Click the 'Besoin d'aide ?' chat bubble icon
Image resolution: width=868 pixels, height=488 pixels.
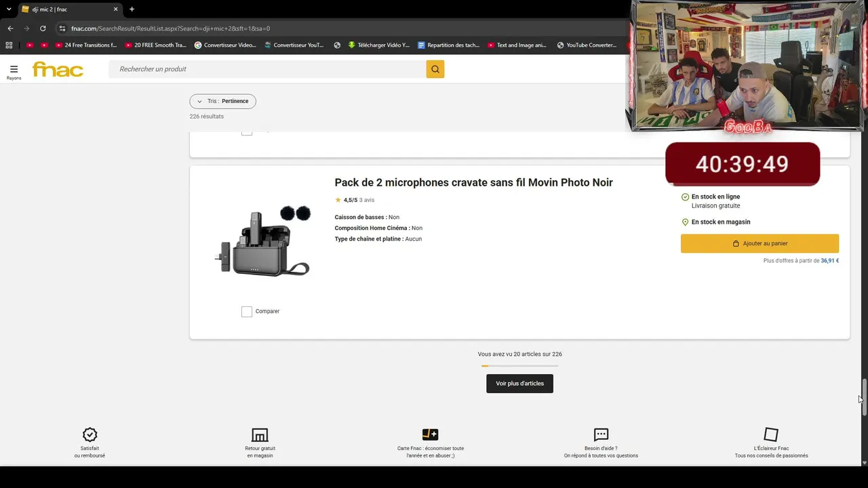click(x=601, y=434)
